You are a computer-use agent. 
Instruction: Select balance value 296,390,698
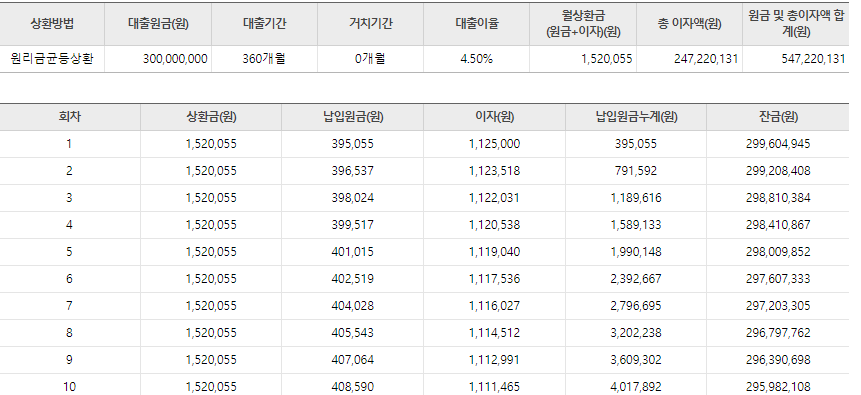pos(778,359)
